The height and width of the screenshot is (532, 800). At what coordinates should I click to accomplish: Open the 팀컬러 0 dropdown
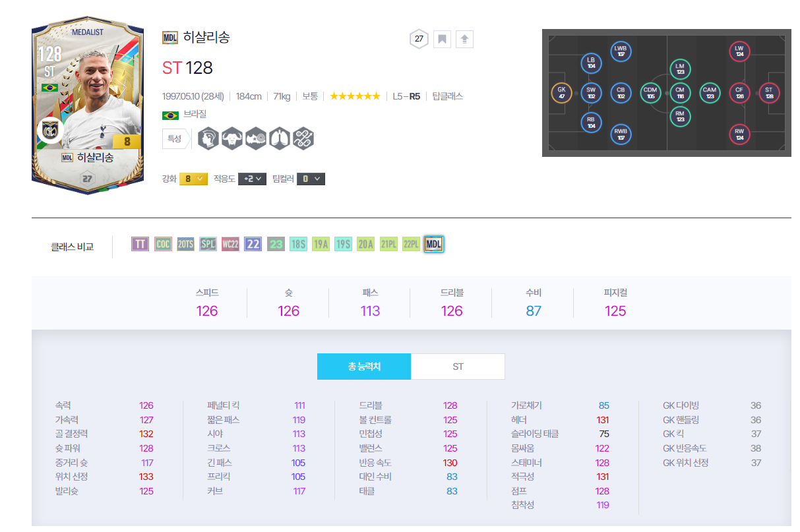[x=311, y=179]
